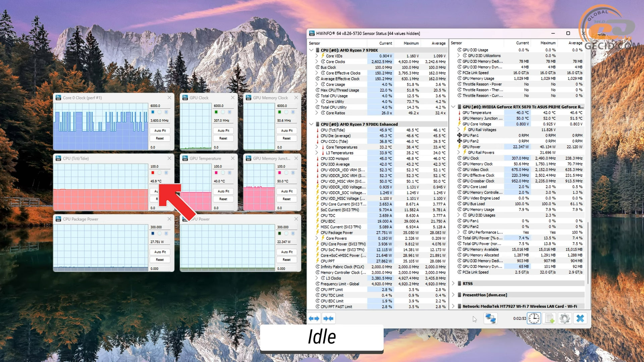Viewport: 644px width, 362px height.
Task: Click the 300.000 maximum field in GPU Power graph
Action: tap(287, 227)
